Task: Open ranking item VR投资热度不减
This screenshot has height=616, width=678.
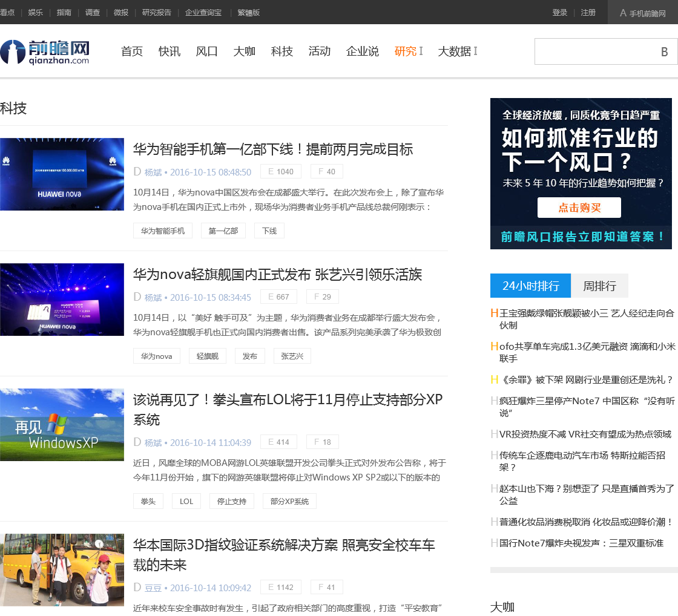Action: (585, 435)
